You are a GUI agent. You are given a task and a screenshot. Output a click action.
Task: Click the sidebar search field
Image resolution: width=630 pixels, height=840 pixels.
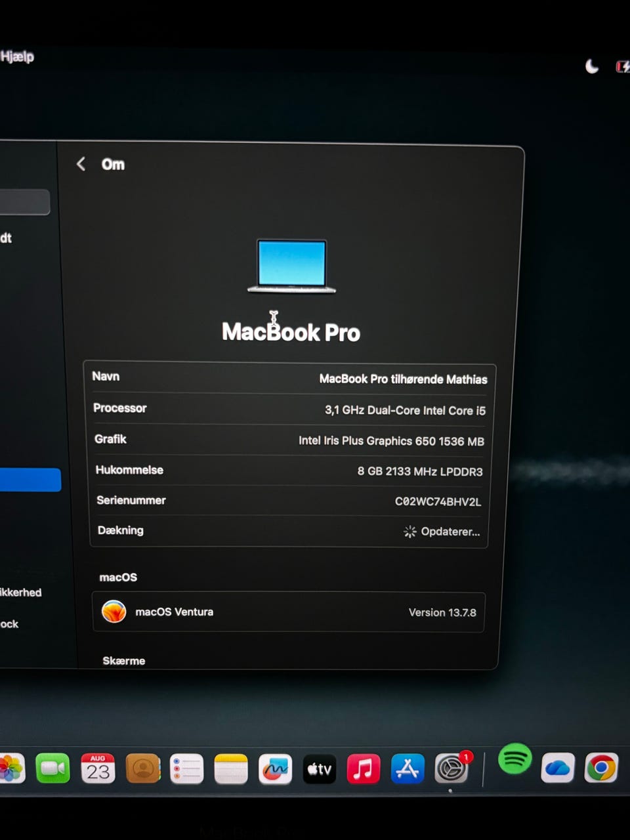[x=25, y=202]
